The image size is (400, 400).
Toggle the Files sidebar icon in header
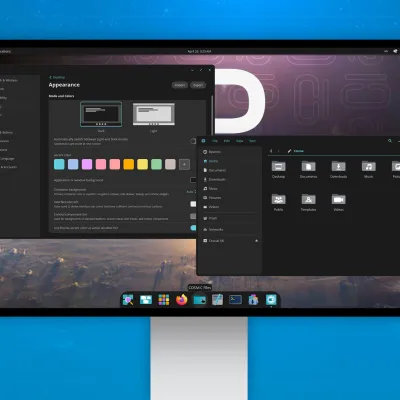click(x=203, y=141)
